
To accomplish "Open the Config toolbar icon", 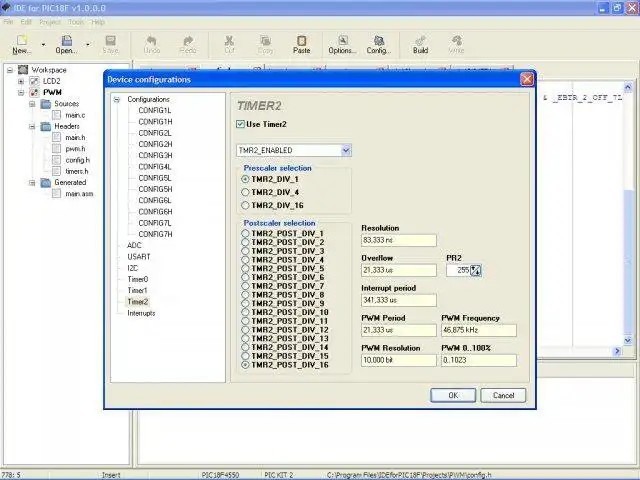I will [379, 40].
